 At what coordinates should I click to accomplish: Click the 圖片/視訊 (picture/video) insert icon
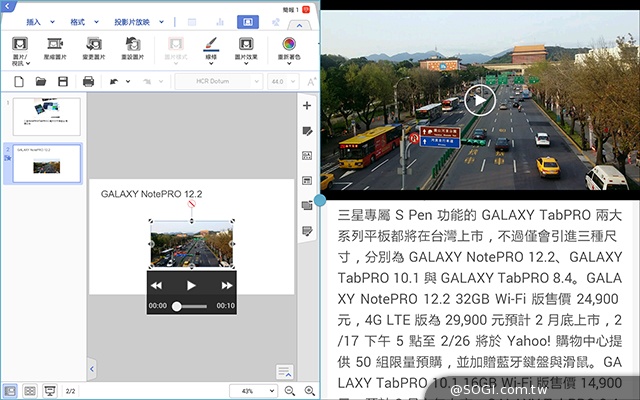point(20,44)
